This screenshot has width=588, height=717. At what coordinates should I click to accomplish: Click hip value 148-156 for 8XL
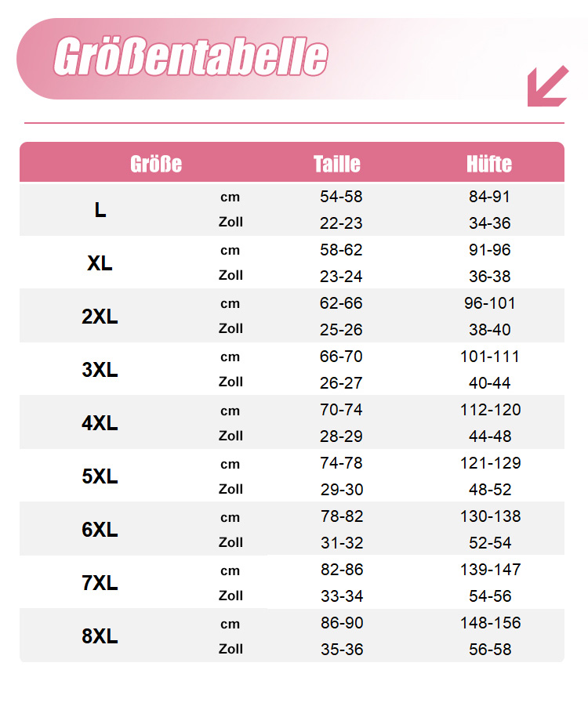pyautogui.click(x=490, y=623)
